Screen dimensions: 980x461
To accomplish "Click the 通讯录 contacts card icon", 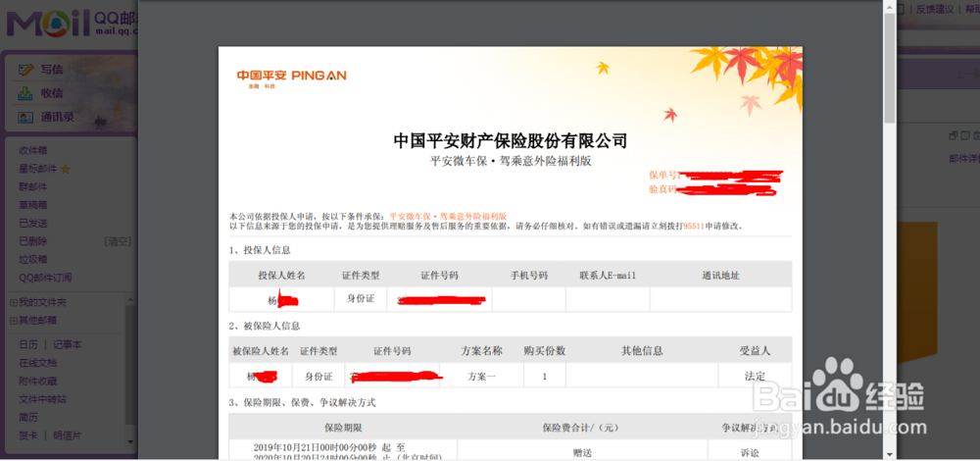I will pyautogui.click(x=25, y=117).
